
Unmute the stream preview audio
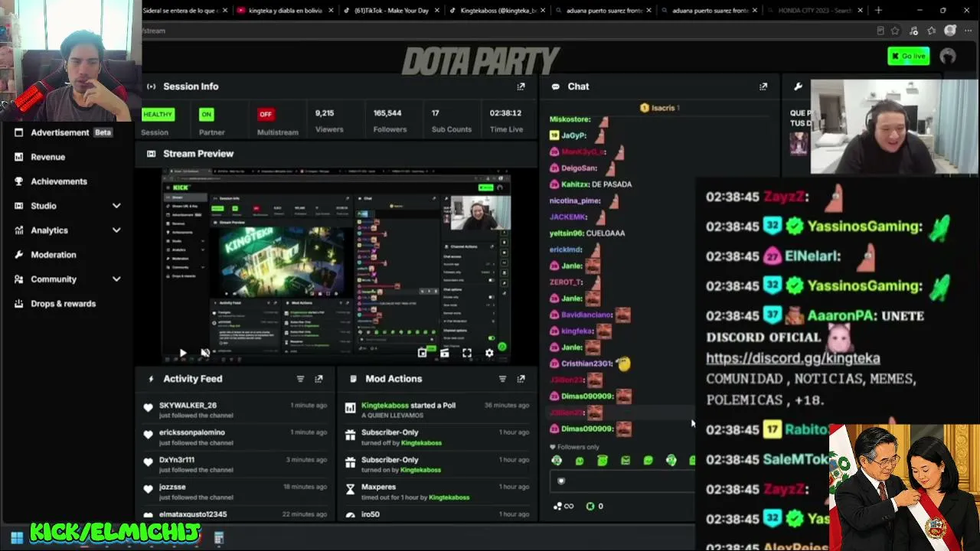point(204,353)
